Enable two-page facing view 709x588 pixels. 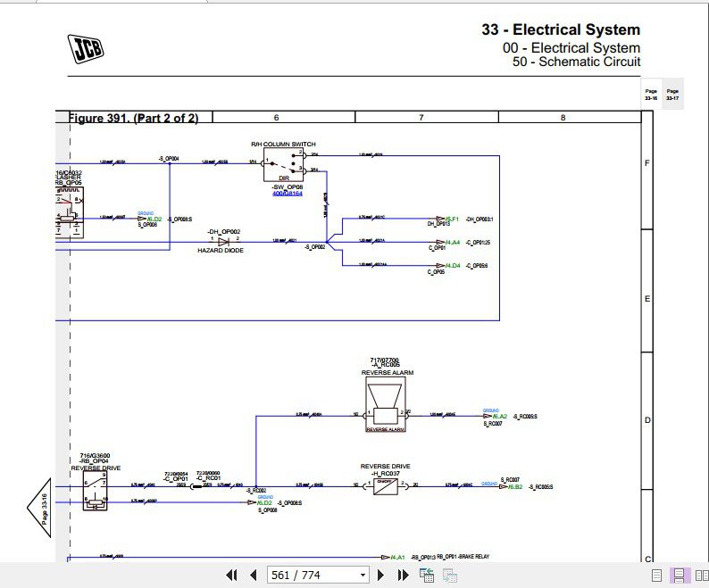coord(701,576)
